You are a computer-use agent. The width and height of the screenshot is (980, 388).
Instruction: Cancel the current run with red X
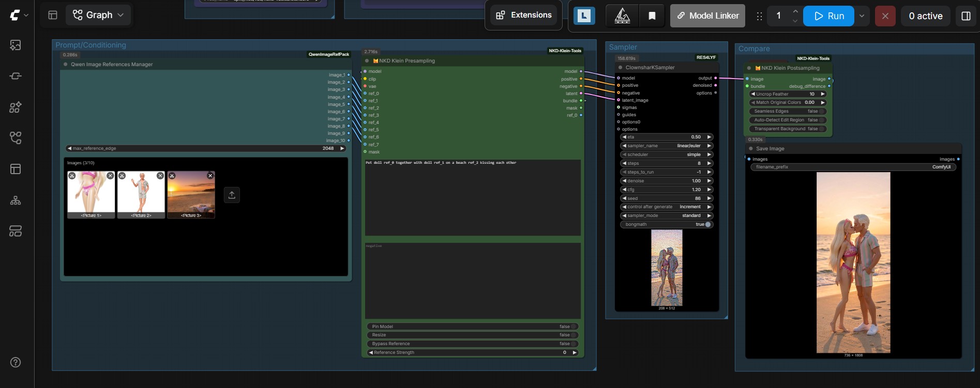885,16
